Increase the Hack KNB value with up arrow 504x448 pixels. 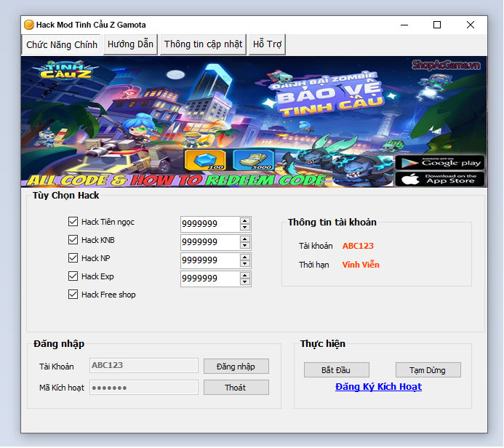[x=245, y=239]
